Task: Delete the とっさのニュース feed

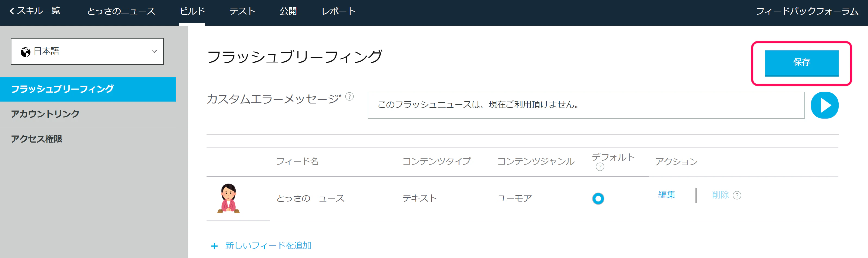Action: pos(720,195)
